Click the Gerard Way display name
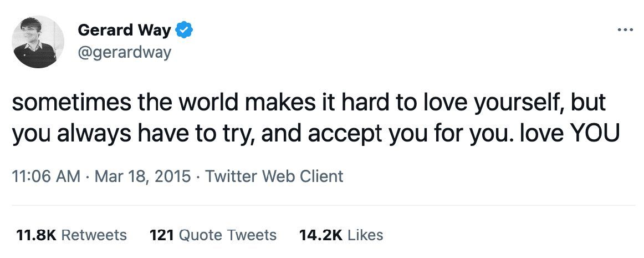The image size is (644, 258). pyautogui.click(x=124, y=31)
